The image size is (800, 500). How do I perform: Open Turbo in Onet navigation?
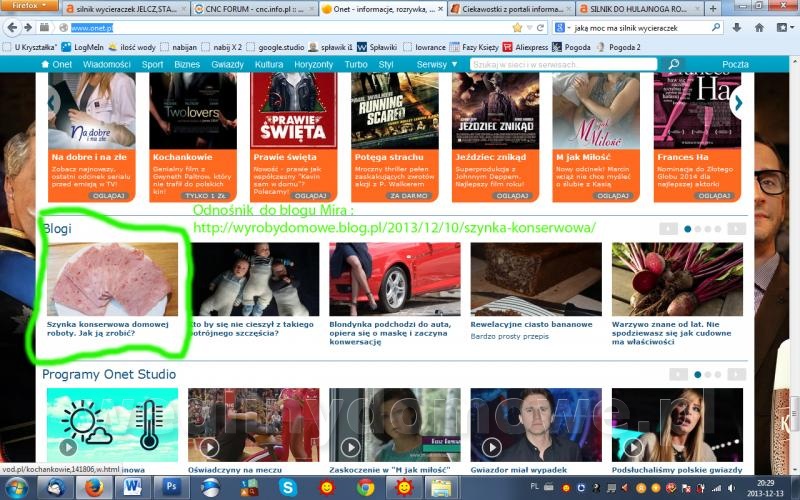point(356,64)
